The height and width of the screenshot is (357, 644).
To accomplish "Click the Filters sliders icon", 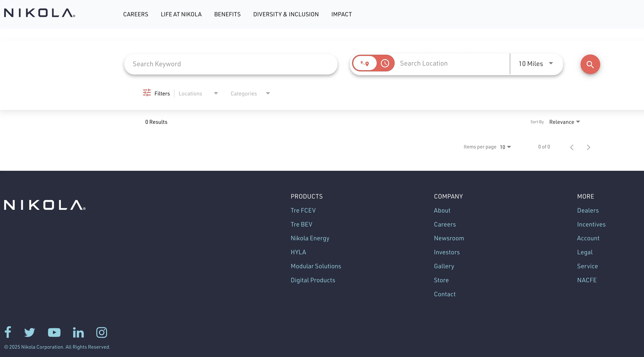I will point(147,92).
